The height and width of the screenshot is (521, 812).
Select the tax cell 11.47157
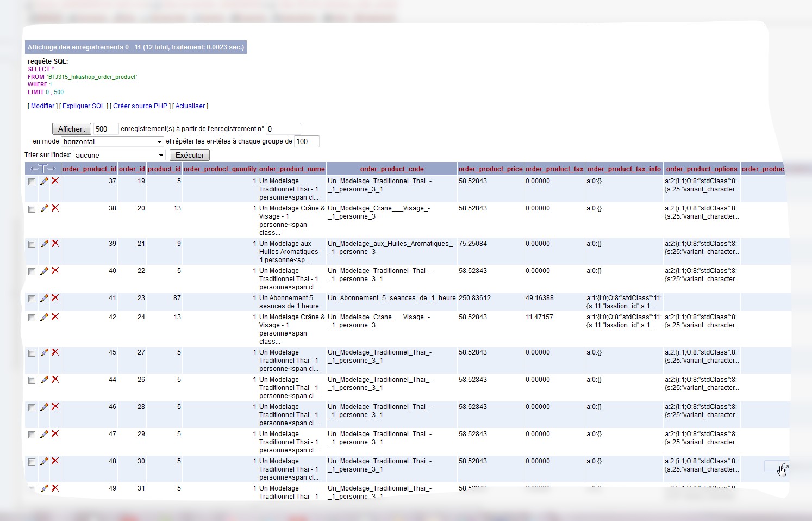coord(540,317)
